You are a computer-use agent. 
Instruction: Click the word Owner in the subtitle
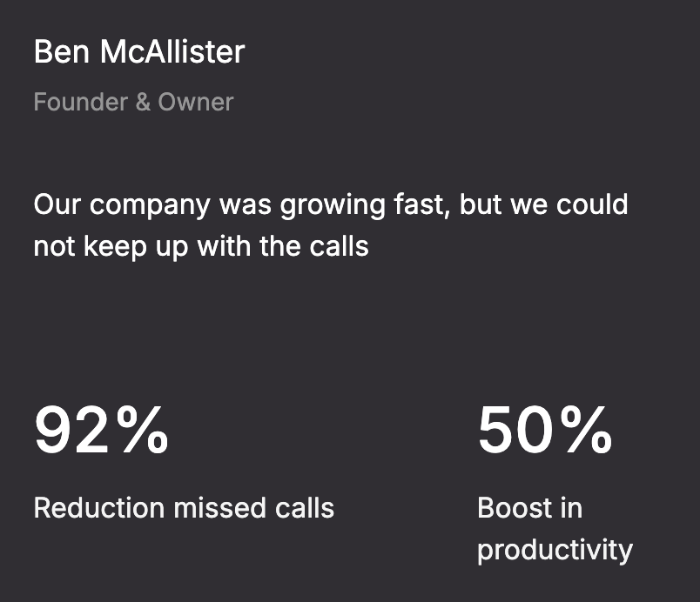[196, 102]
